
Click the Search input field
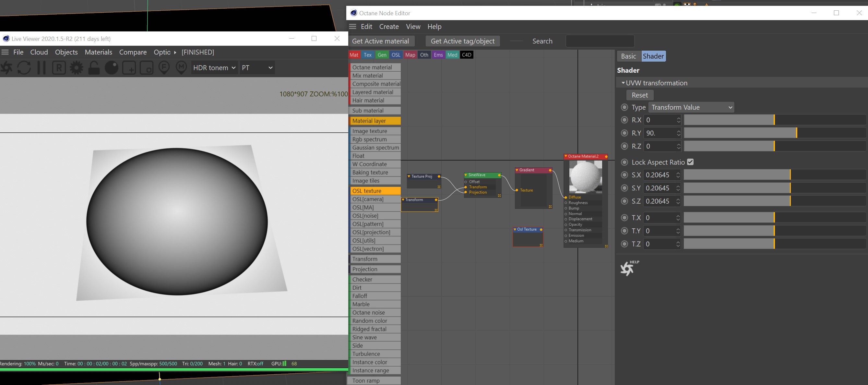(600, 41)
